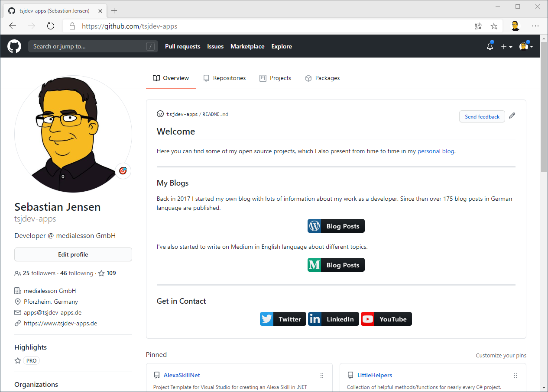Open the LinkedIn contact badge
This screenshot has height=392, width=548.
point(333,319)
